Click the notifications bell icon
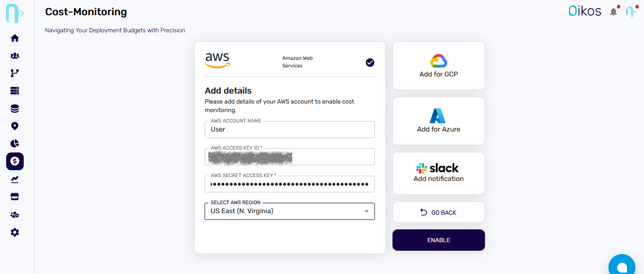 pos(613,11)
